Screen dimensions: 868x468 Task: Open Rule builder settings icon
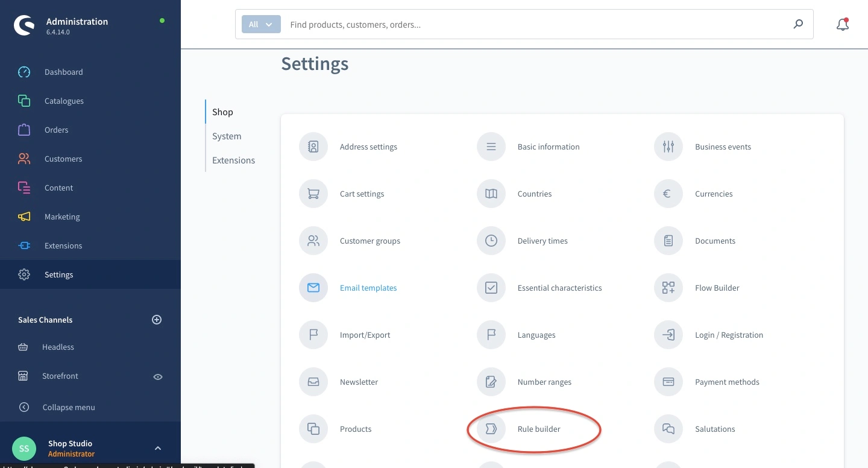(x=491, y=429)
